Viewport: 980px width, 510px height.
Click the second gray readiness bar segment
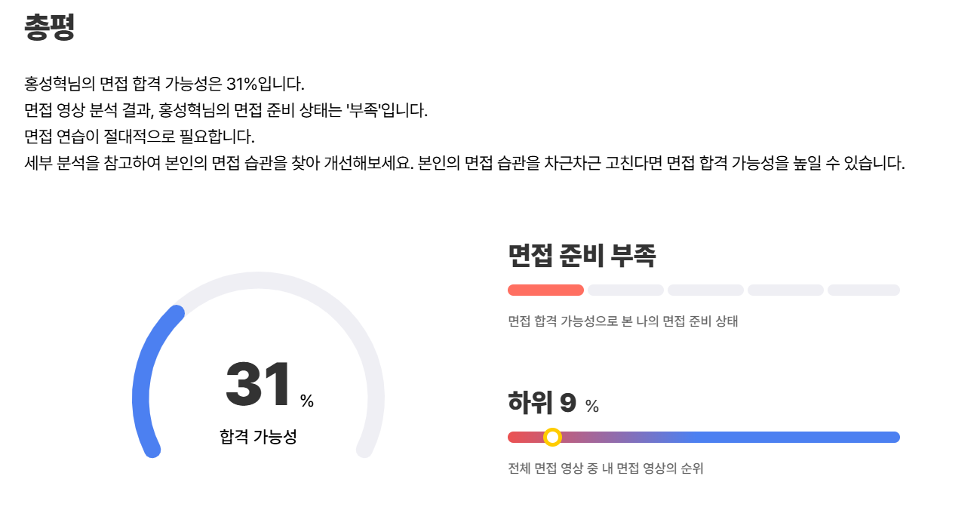pyautogui.click(x=625, y=290)
